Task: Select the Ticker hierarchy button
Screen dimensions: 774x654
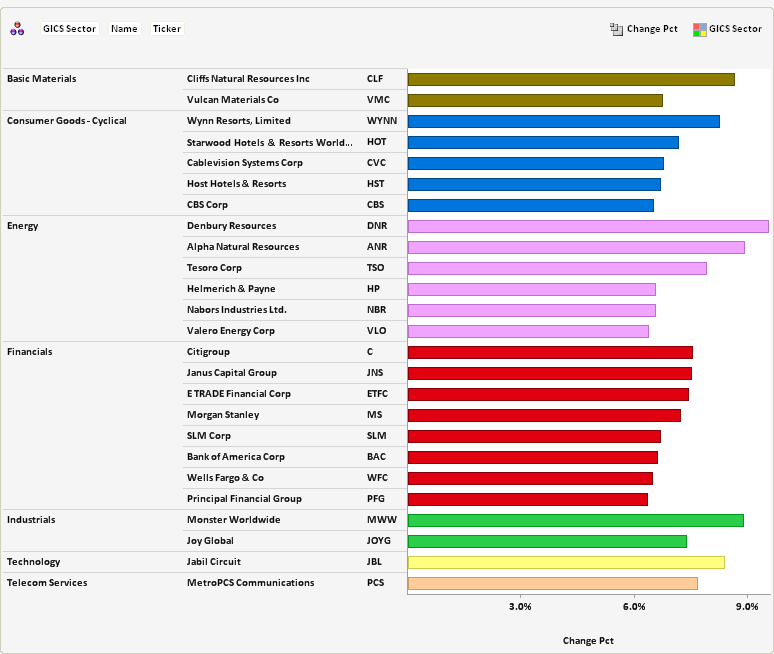Action: pyautogui.click(x=167, y=29)
